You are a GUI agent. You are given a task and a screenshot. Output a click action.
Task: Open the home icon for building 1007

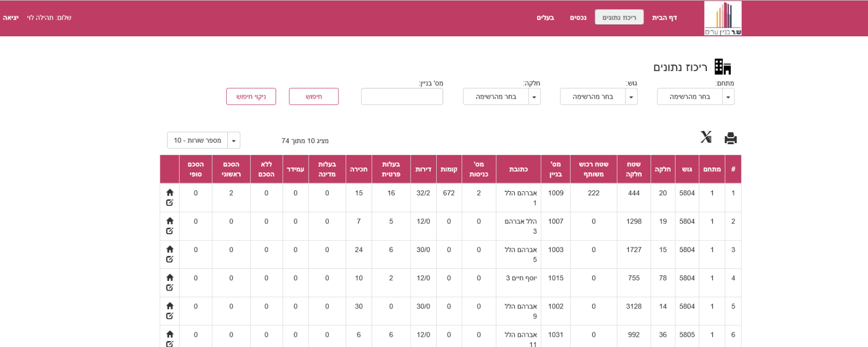coord(170,221)
